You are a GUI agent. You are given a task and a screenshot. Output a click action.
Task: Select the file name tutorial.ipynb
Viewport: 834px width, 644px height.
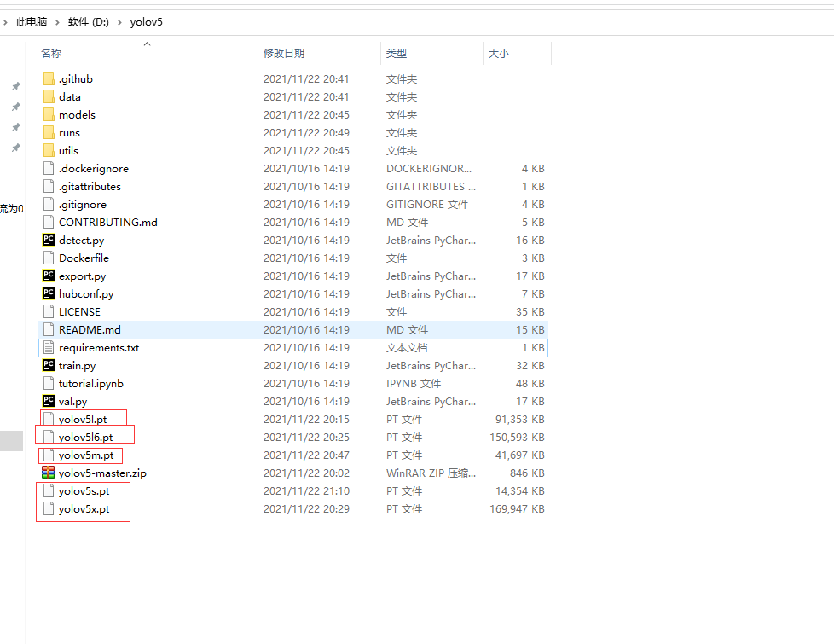(x=91, y=383)
